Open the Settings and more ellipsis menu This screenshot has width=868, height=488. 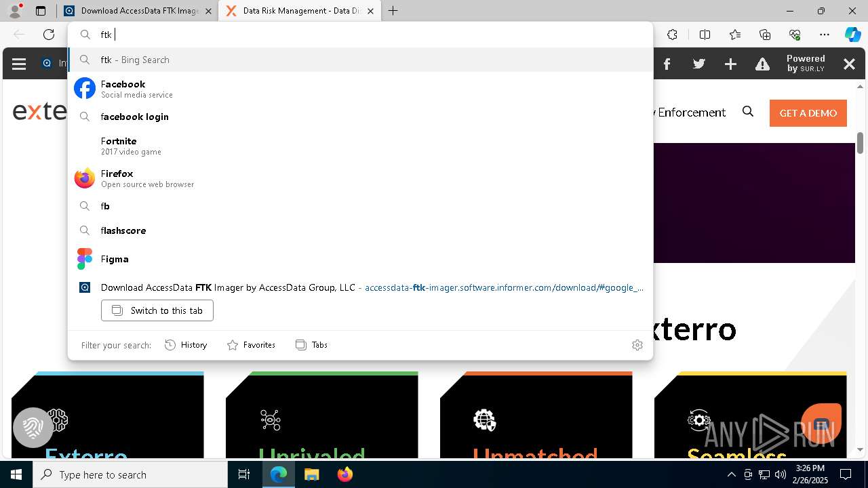(825, 35)
